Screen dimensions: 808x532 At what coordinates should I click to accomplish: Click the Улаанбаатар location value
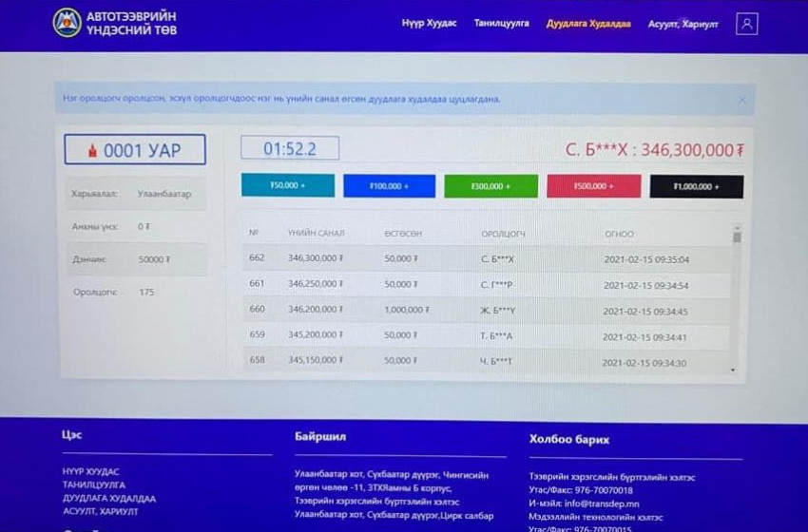coord(164,194)
